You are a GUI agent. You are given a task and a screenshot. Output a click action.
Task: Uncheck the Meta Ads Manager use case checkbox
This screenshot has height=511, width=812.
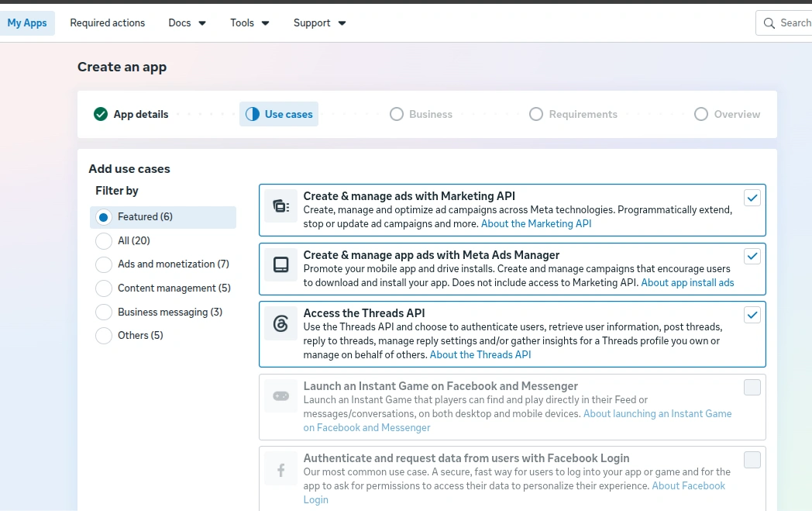[752, 256]
